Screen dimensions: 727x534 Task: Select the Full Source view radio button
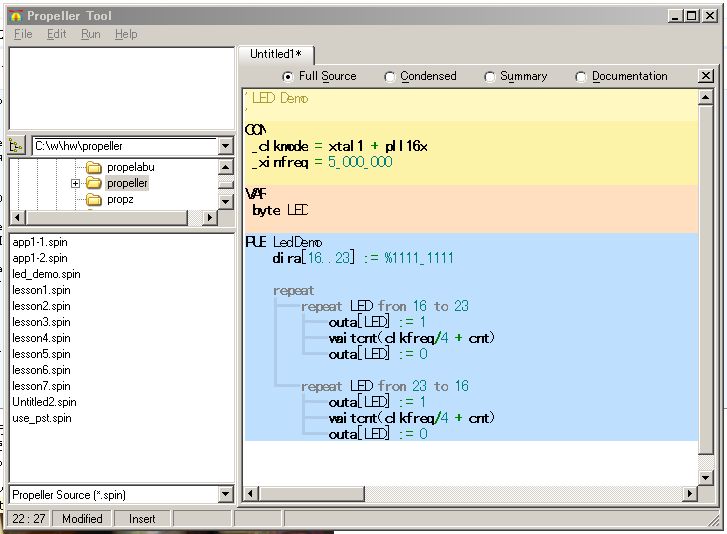point(288,77)
